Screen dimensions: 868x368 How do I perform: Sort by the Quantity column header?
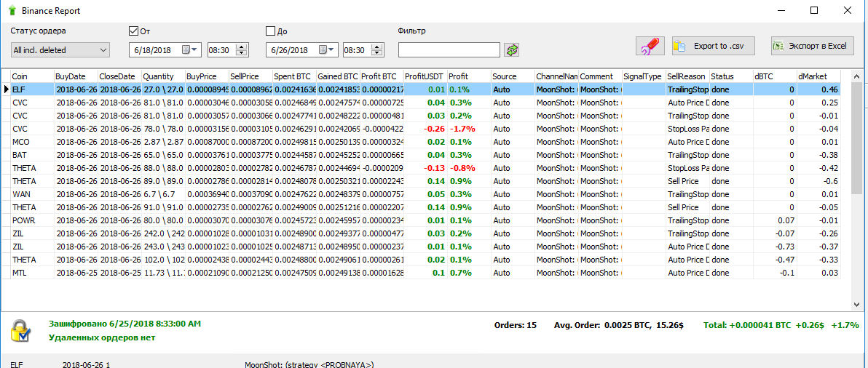163,76
